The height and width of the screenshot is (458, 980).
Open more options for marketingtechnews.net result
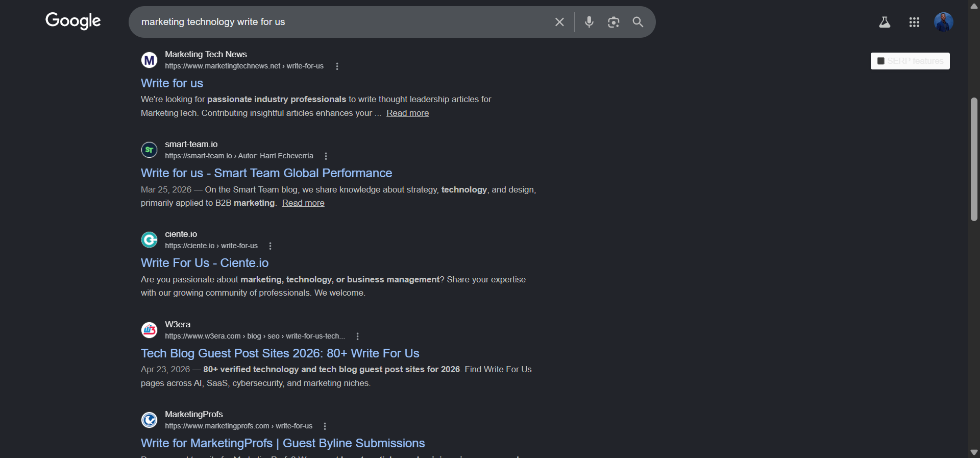(337, 66)
